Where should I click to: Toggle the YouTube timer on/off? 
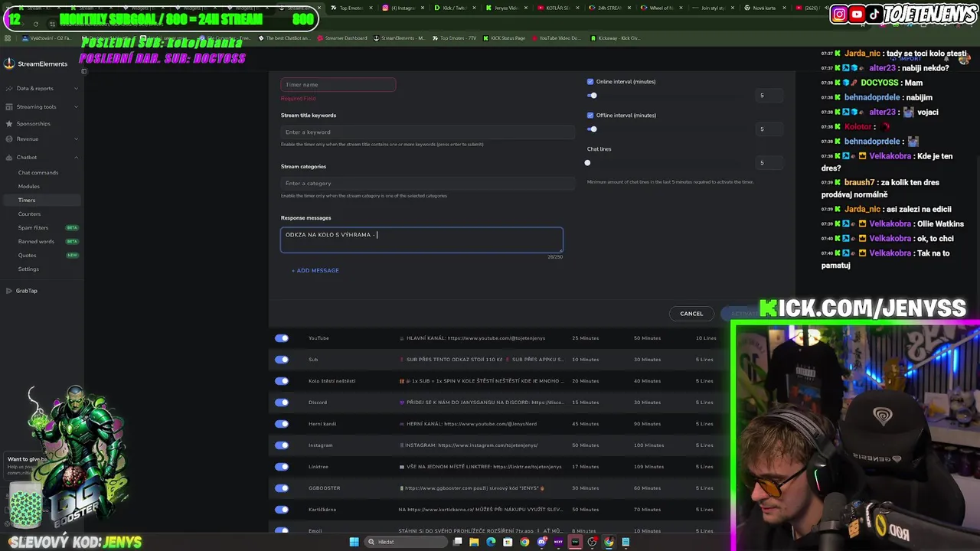tap(282, 337)
